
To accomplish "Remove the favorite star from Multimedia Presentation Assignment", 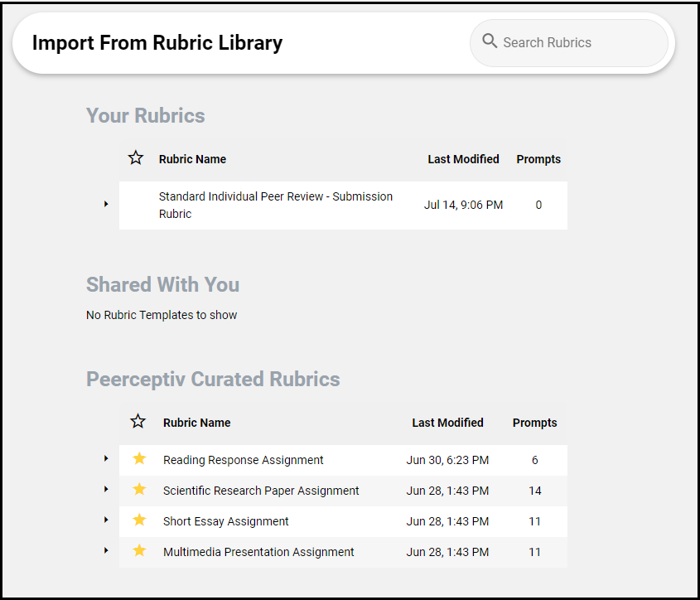I will [x=139, y=551].
